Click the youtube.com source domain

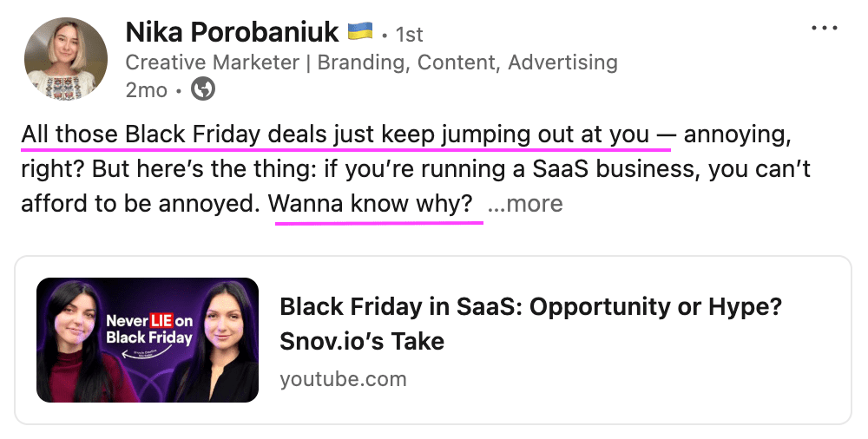tap(343, 379)
